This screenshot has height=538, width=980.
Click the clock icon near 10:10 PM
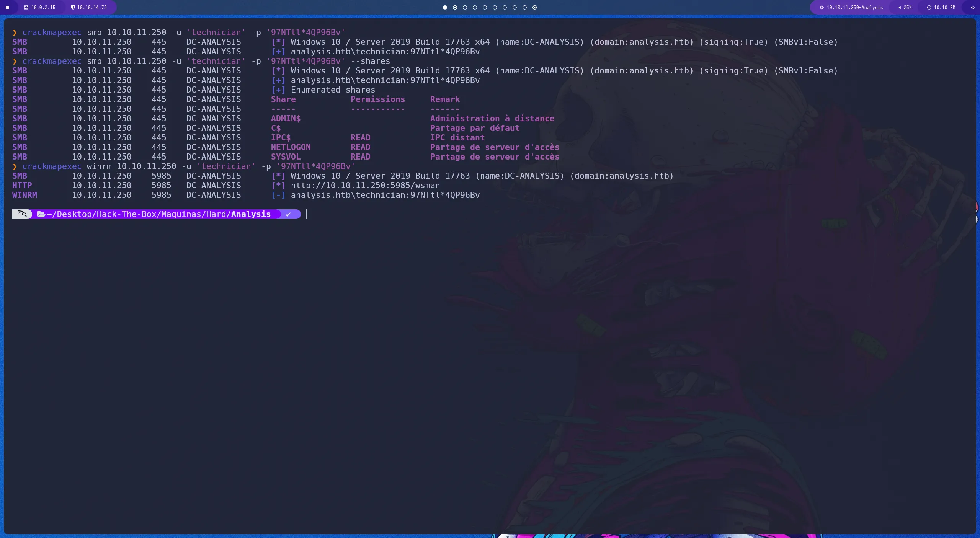(x=929, y=7)
